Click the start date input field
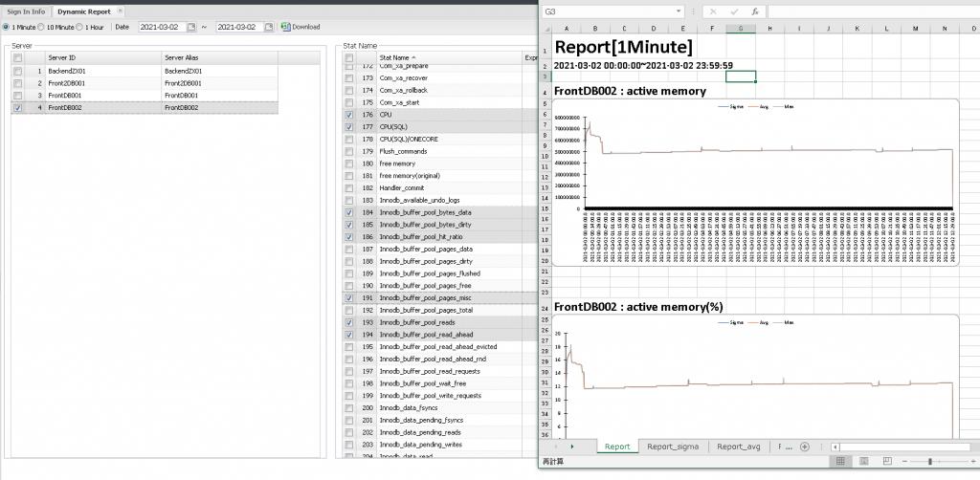980x480 pixels. (x=161, y=27)
